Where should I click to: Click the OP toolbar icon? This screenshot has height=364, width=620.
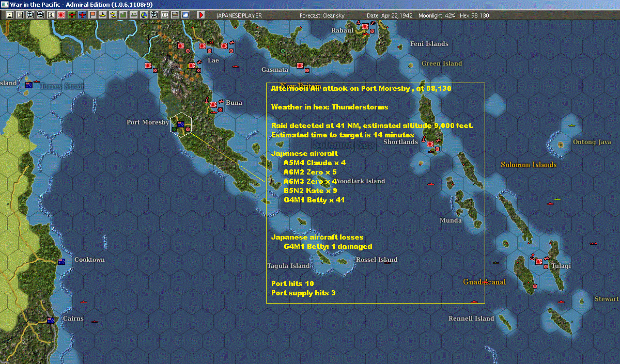point(165,15)
